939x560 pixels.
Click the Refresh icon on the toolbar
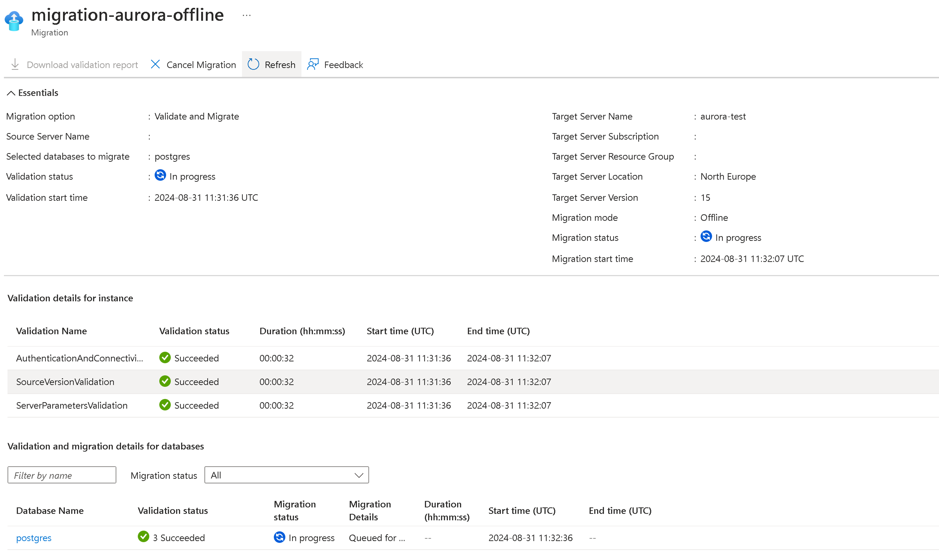point(253,64)
